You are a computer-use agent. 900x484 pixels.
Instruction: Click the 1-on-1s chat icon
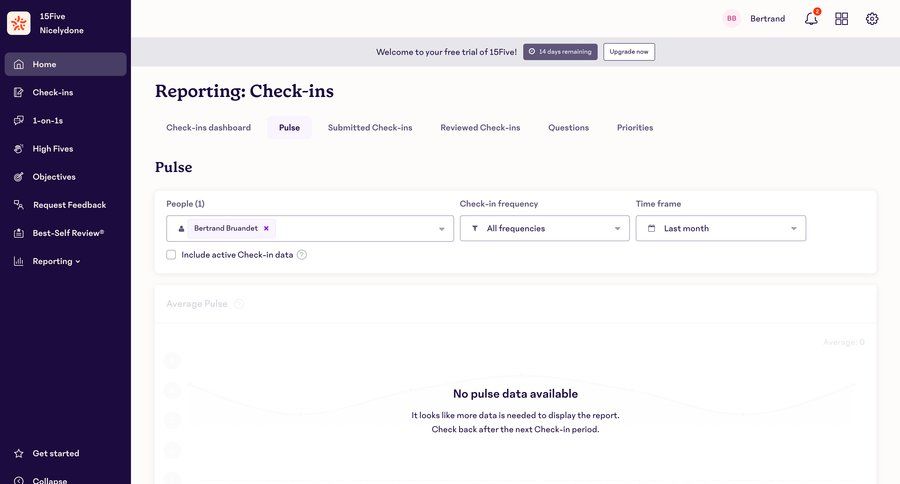[19, 121]
